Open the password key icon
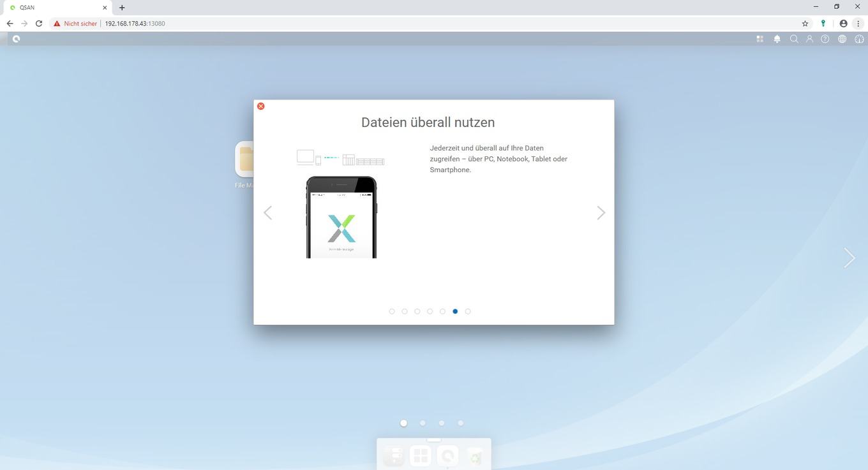This screenshot has height=470, width=868. (x=823, y=24)
